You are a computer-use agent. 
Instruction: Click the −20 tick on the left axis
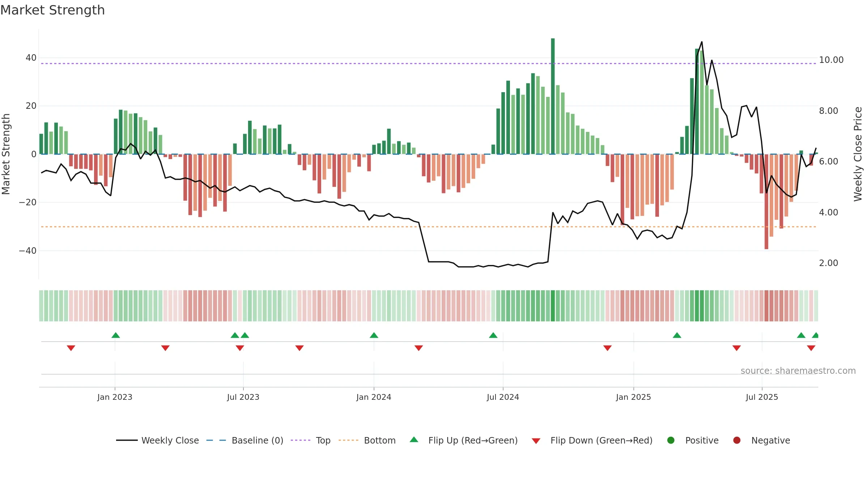[x=28, y=202]
